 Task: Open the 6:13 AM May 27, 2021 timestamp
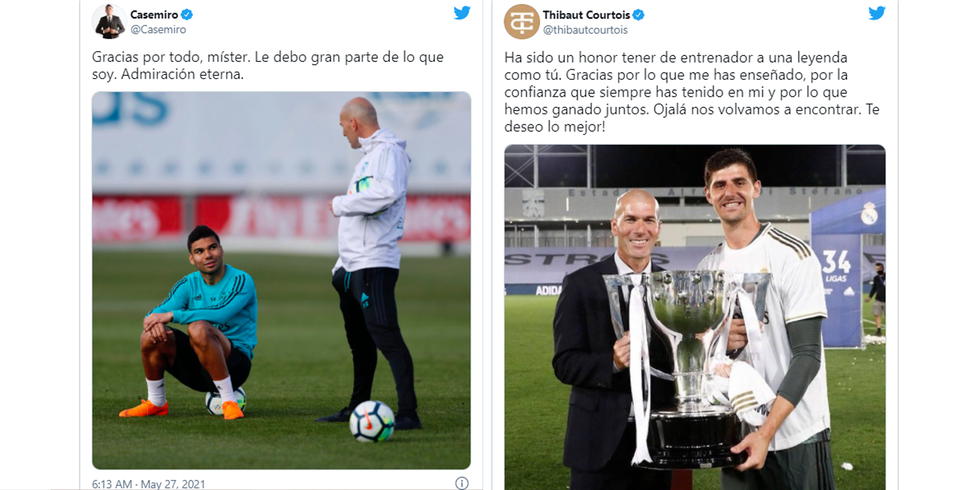pos(149,485)
